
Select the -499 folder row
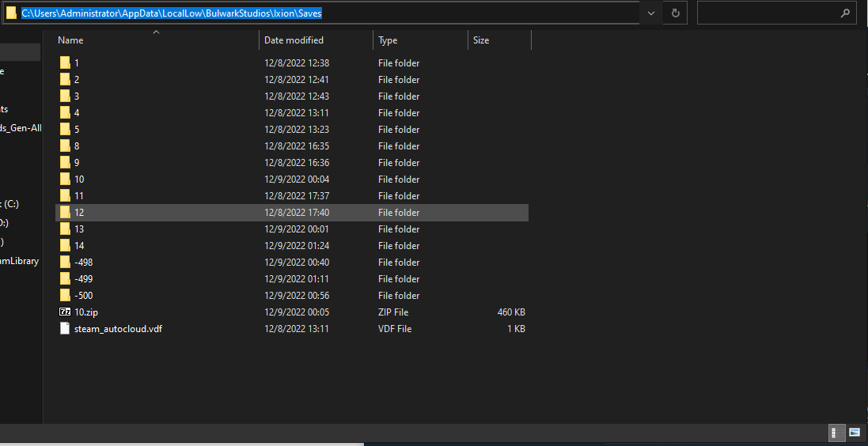[83, 279]
